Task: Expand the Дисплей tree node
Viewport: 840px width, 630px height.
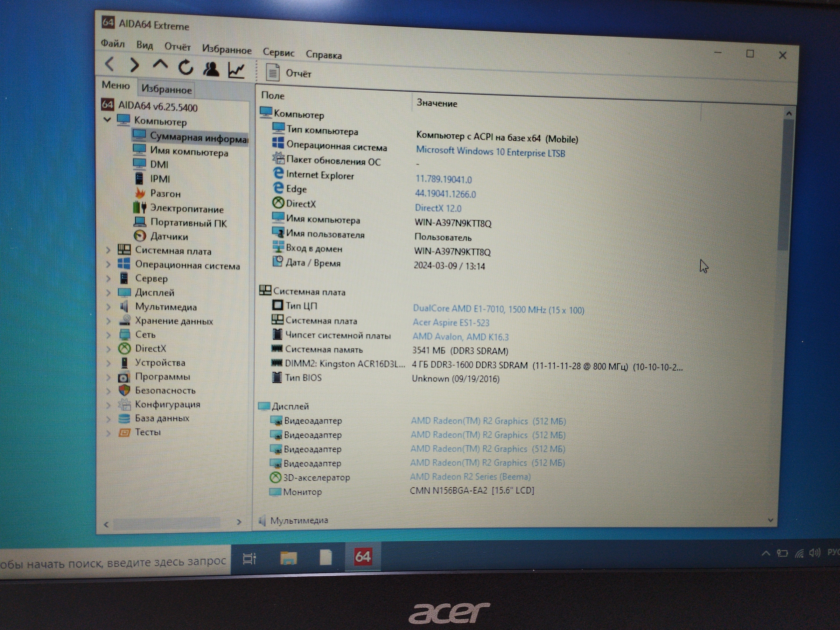Action: [108, 292]
